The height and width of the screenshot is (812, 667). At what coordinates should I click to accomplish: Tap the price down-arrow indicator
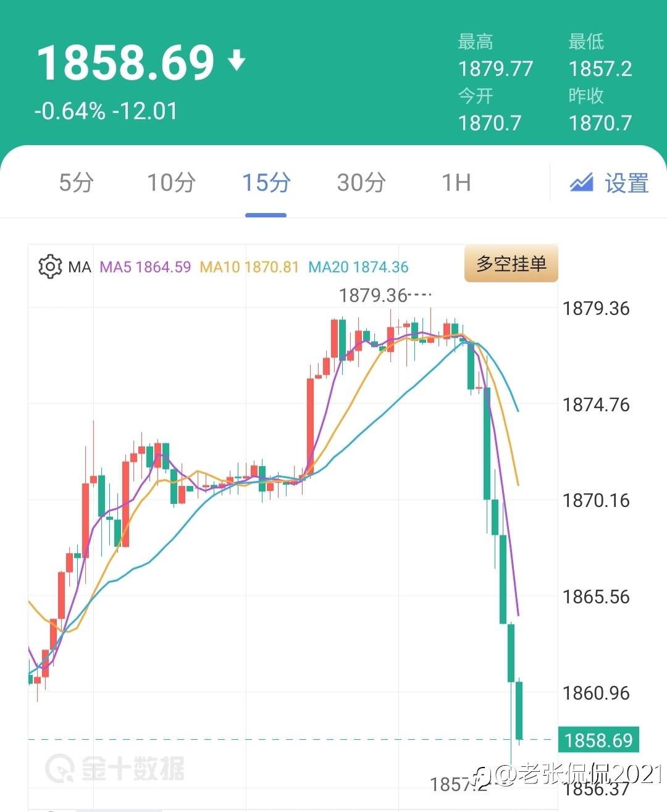(237, 61)
